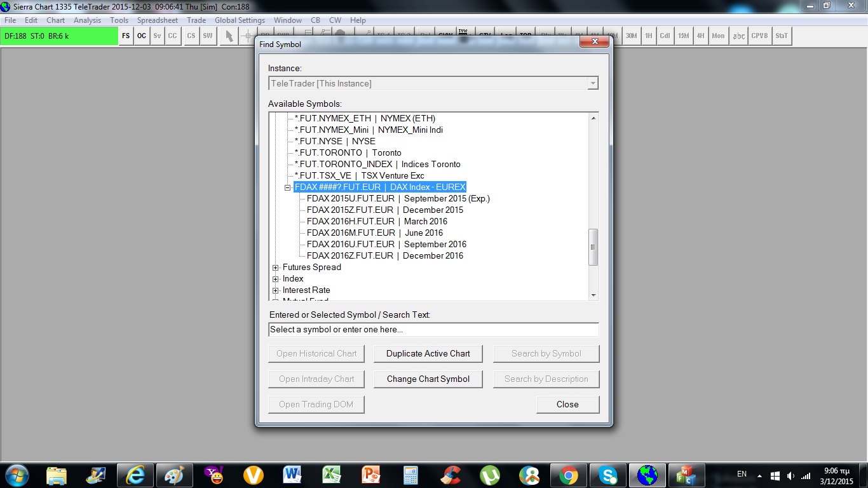This screenshot has height=488, width=868.
Task: Expand the Futures Spread tree node
Action: [276, 268]
